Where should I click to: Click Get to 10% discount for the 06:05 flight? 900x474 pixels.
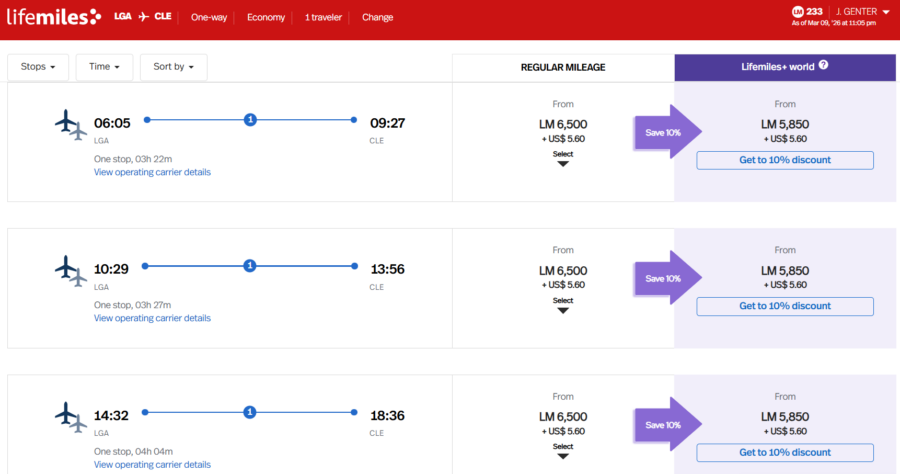click(785, 160)
